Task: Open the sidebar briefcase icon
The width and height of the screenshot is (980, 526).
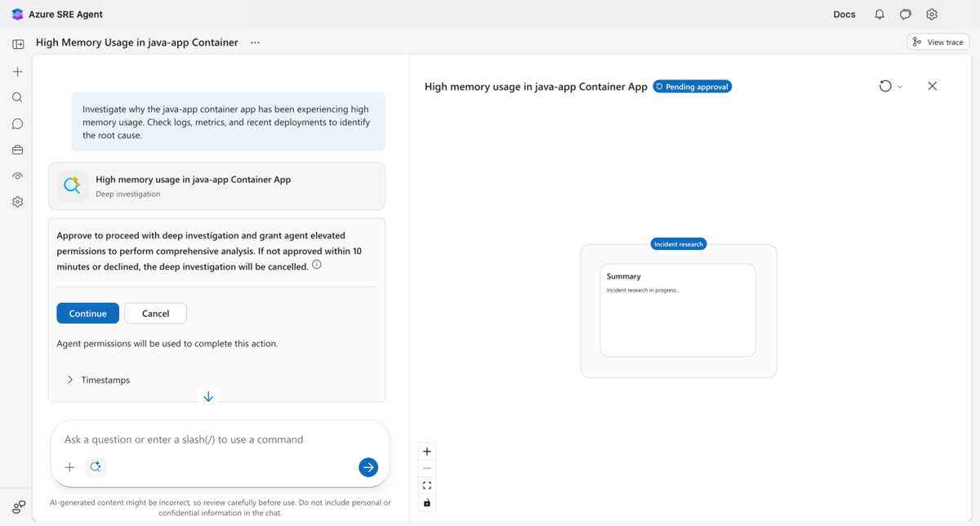Action: (18, 150)
